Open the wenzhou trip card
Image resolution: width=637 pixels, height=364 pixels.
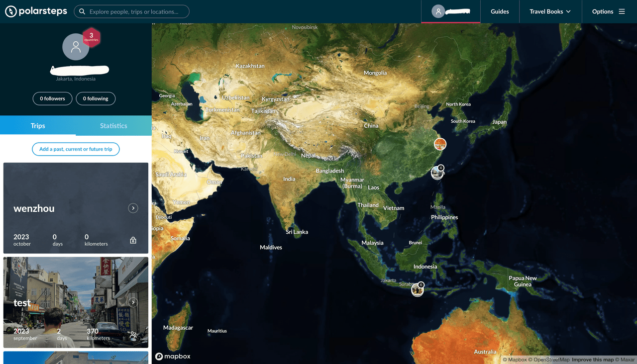tap(76, 208)
